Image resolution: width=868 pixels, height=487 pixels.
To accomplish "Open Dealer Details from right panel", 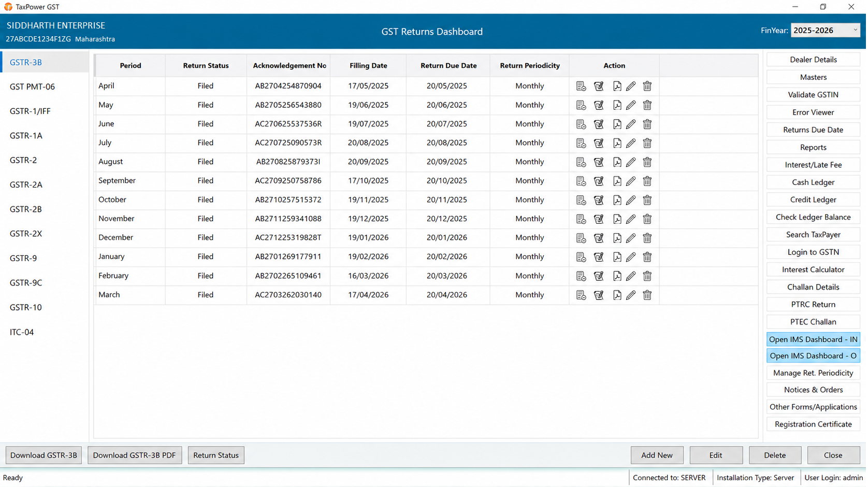I will tap(813, 60).
